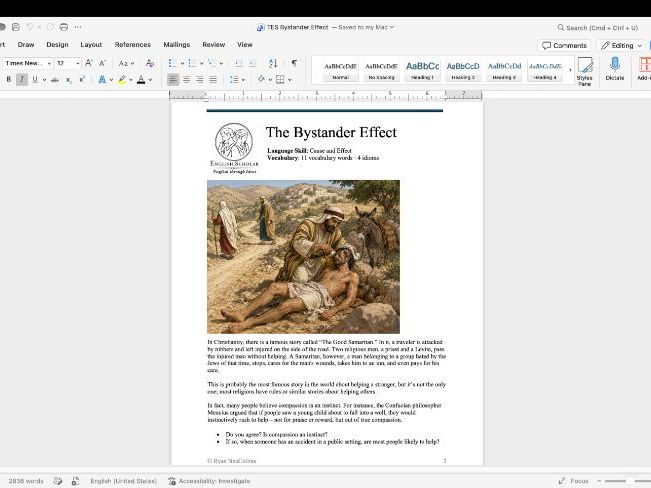Click the Undo arrow icon
The width and height of the screenshot is (651, 488).
(x=30, y=27)
